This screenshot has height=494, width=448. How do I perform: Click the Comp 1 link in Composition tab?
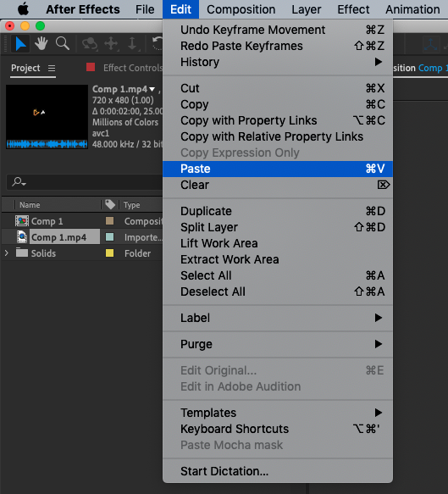[433, 68]
